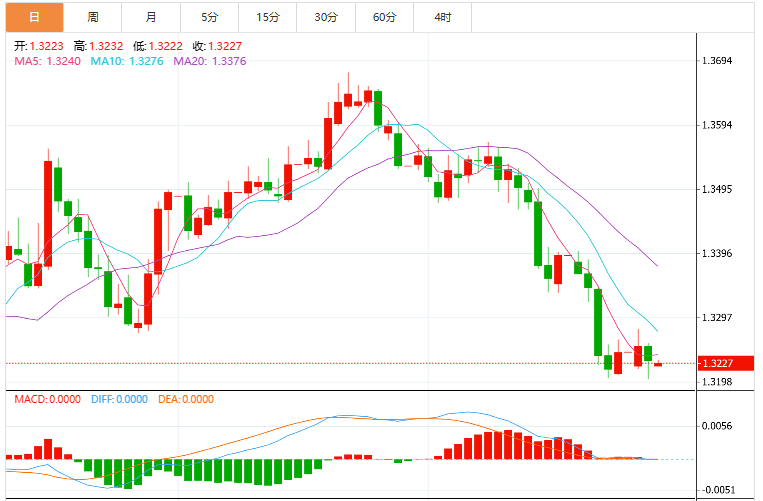Click the DIFF value label
The width and height of the screenshot is (763, 501).
click(119, 399)
